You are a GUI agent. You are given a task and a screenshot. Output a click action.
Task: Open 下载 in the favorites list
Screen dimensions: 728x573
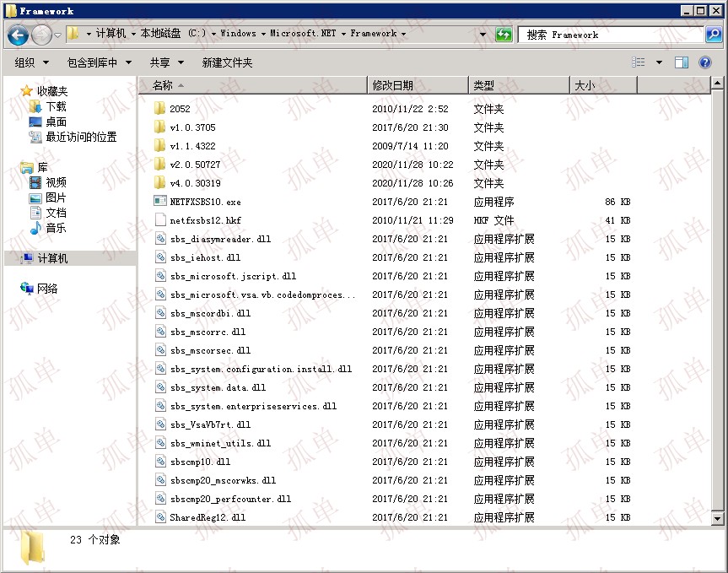[56, 106]
